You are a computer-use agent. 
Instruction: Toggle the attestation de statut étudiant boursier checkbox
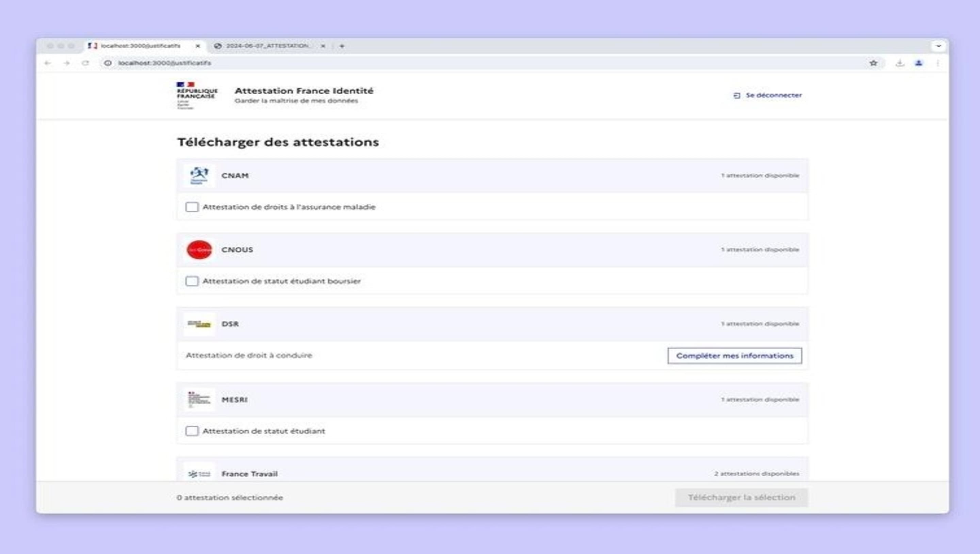(192, 281)
